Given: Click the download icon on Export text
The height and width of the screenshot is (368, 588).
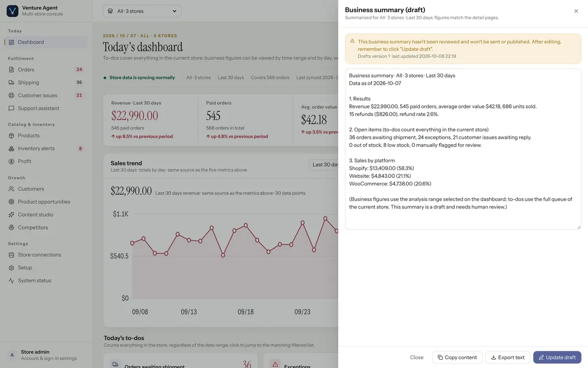Looking at the screenshot, I should pyautogui.click(x=493, y=357).
